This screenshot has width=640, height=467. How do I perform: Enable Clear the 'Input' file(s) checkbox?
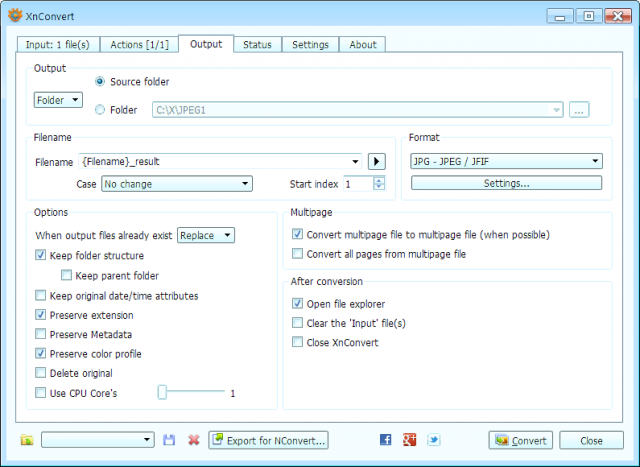[x=298, y=323]
